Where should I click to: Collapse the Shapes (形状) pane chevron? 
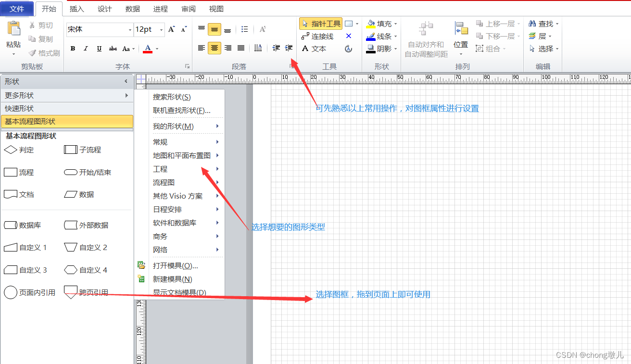(126, 82)
